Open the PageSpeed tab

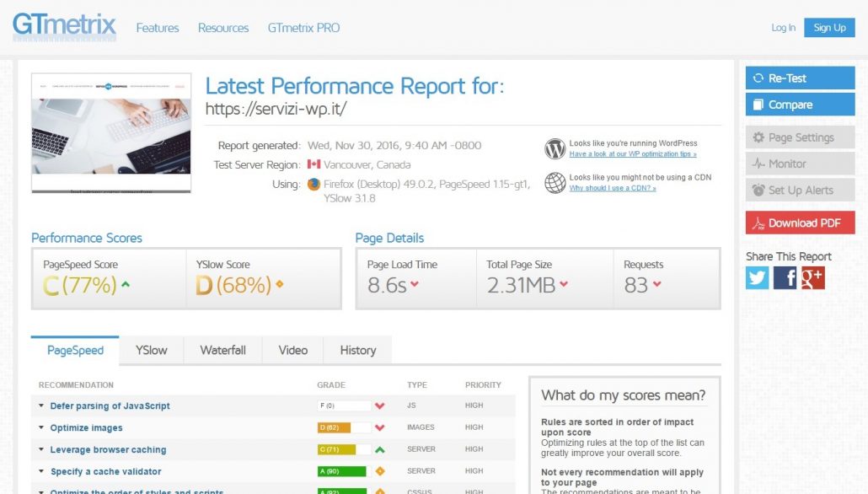75,350
